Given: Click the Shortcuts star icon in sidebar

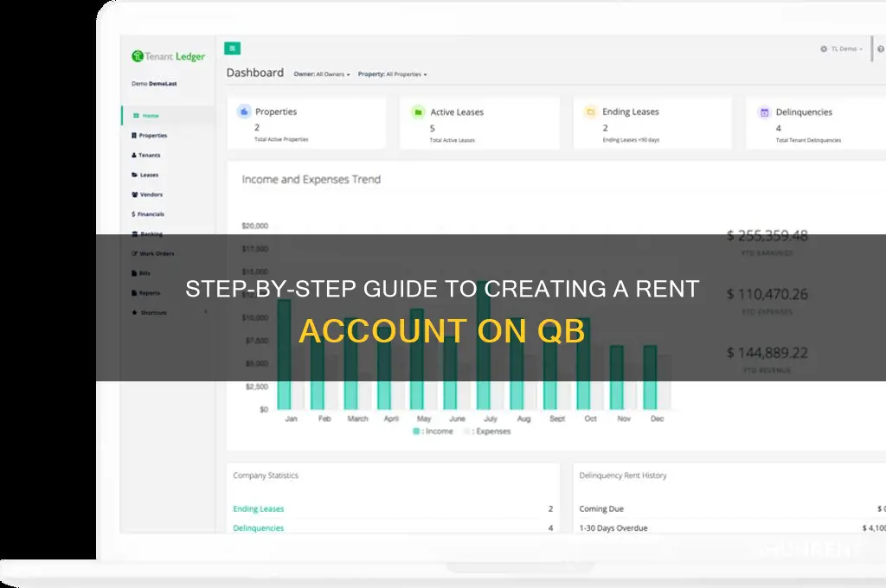Looking at the screenshot, I should point(134,312).
